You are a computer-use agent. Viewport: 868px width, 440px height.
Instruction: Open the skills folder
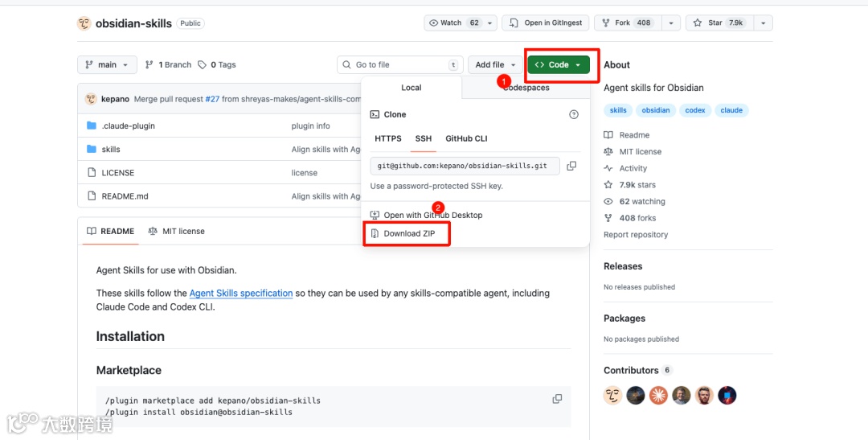pyautogui.click(x=111, y=149)
